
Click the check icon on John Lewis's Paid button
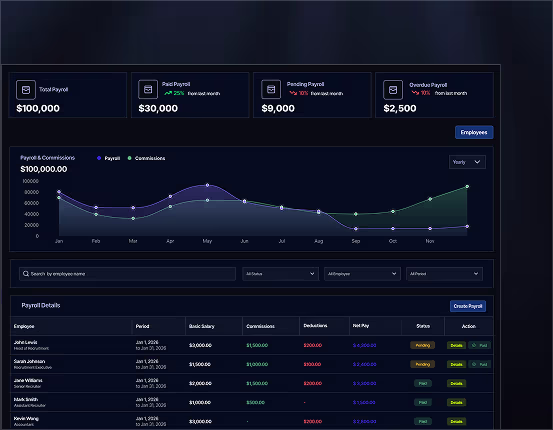[474, 345]
